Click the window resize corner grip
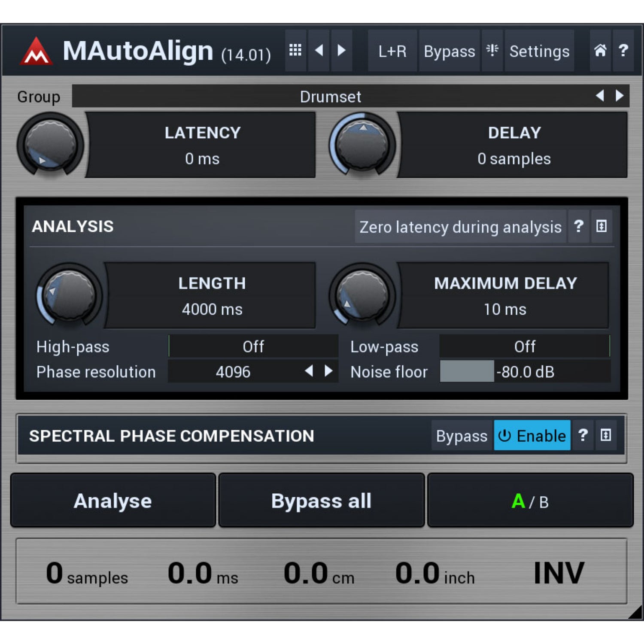Screen dimensions: 644x644 point(636,612)
